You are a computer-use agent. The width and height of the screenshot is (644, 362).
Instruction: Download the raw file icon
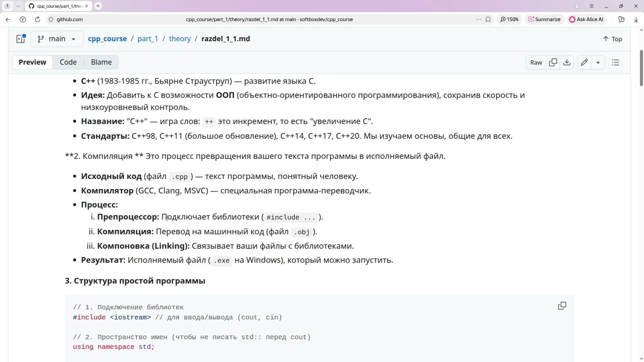click(x=567, y=62)
